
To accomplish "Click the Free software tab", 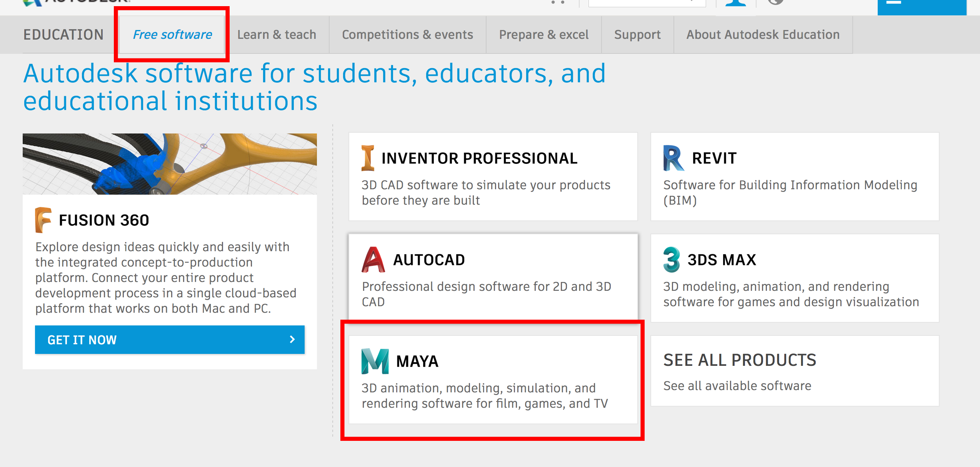I will (172, 35).
